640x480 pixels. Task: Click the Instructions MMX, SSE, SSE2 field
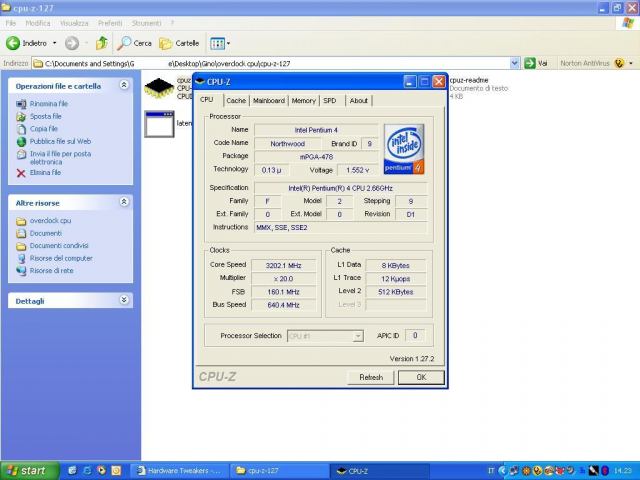tap(340, 227)
